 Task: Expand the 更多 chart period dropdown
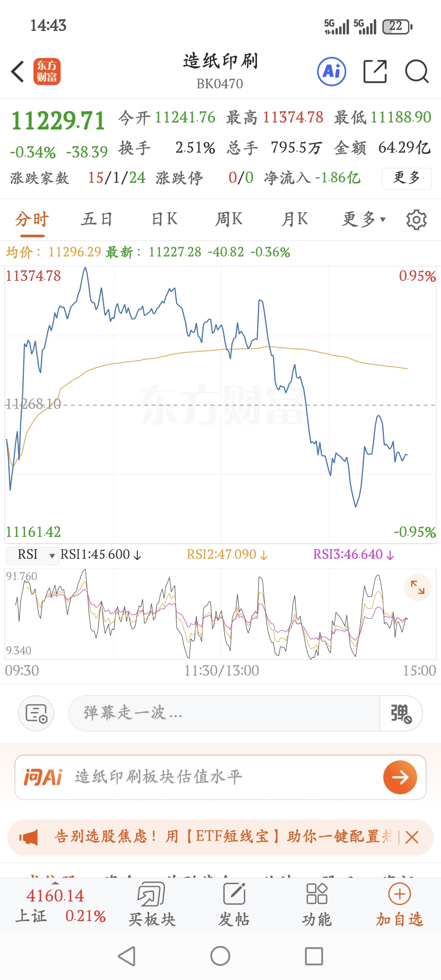click(x=363, y=220)
